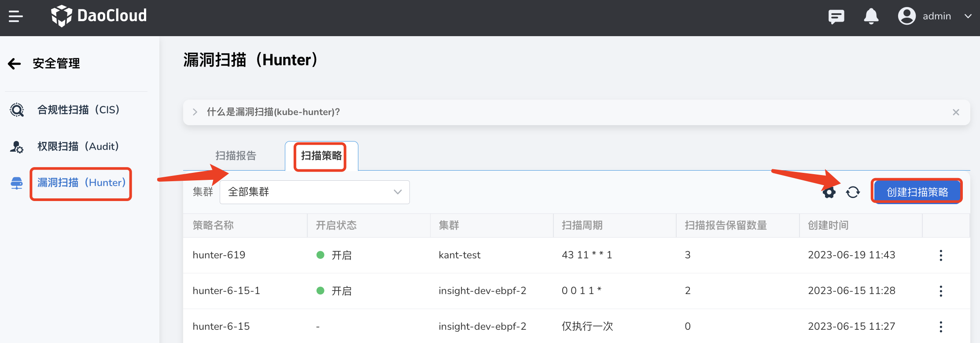Viewport: 980px width, 343px height.
Task: Select 漏洞扫描 (Hunter) menu item
Action: [81, 183]
